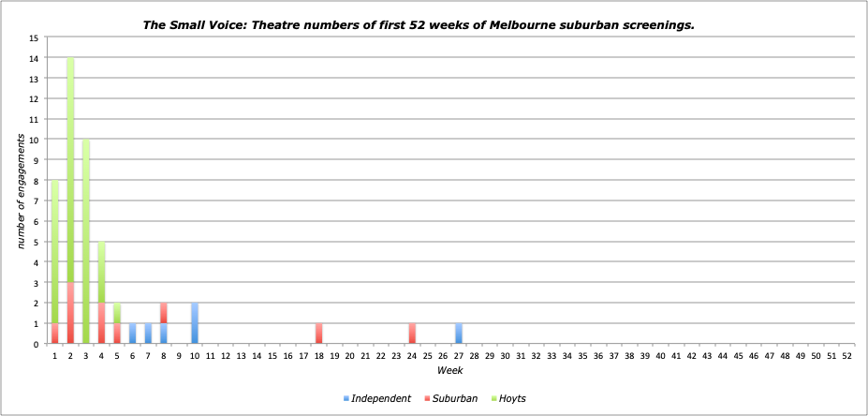868x416 pixels.
Task: Select the green Hoyts bar for week 2
Action: (70, 169)
